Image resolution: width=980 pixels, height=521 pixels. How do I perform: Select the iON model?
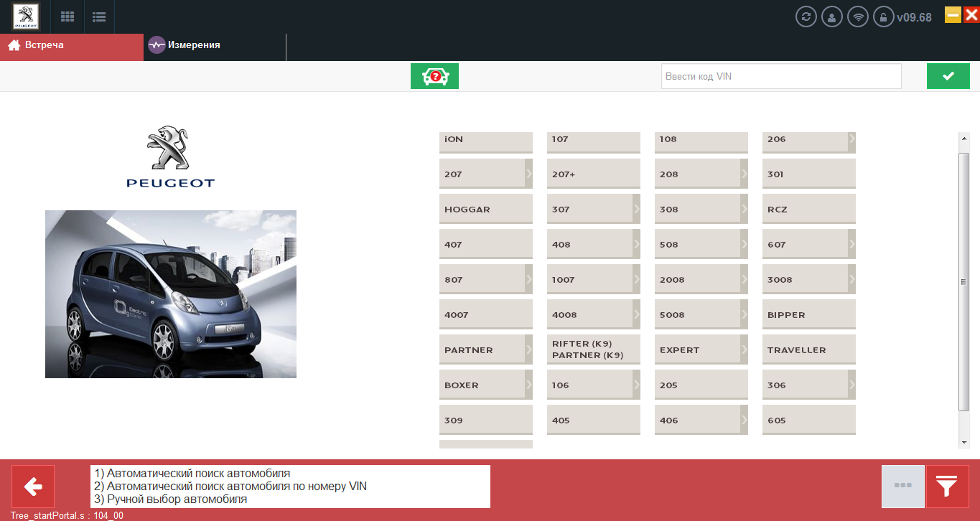[486, 141]
